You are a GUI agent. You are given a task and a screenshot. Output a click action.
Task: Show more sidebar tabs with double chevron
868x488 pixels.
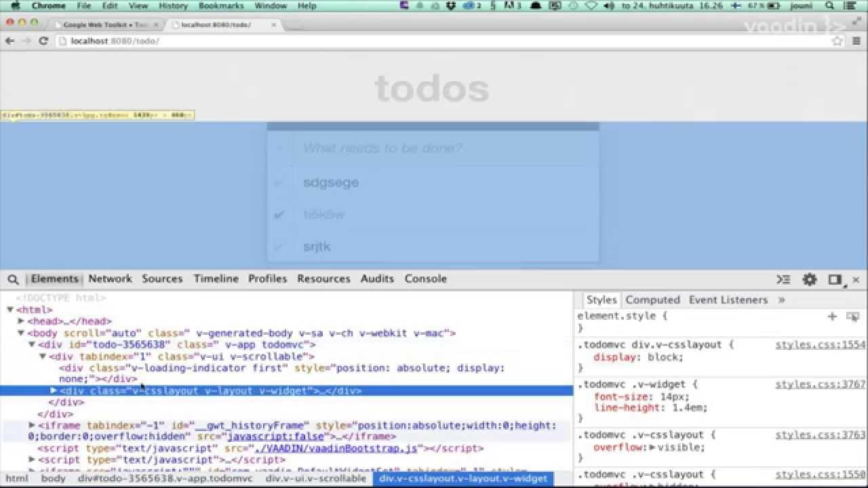781,300
